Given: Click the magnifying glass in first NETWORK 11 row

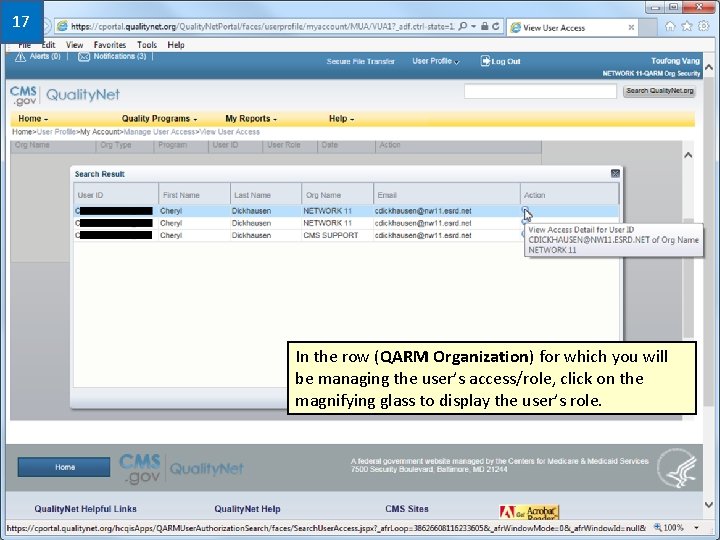Looking at the screenshot, I should coord(525,210).
